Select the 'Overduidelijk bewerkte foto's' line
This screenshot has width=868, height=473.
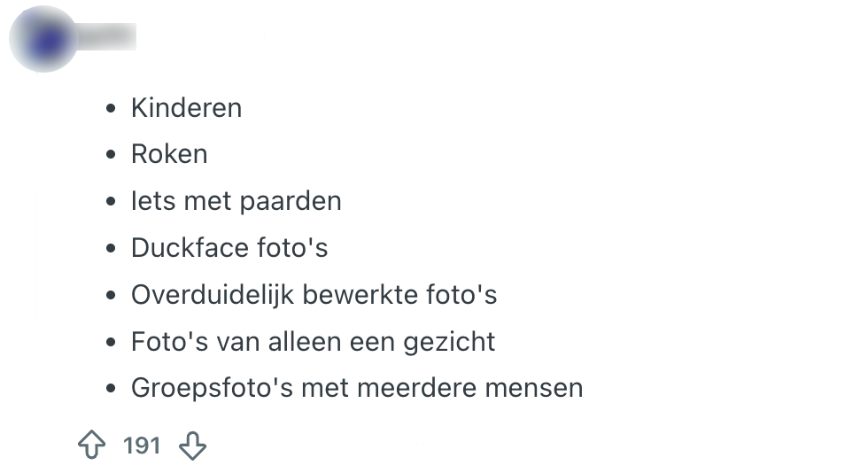pos(314,294)
